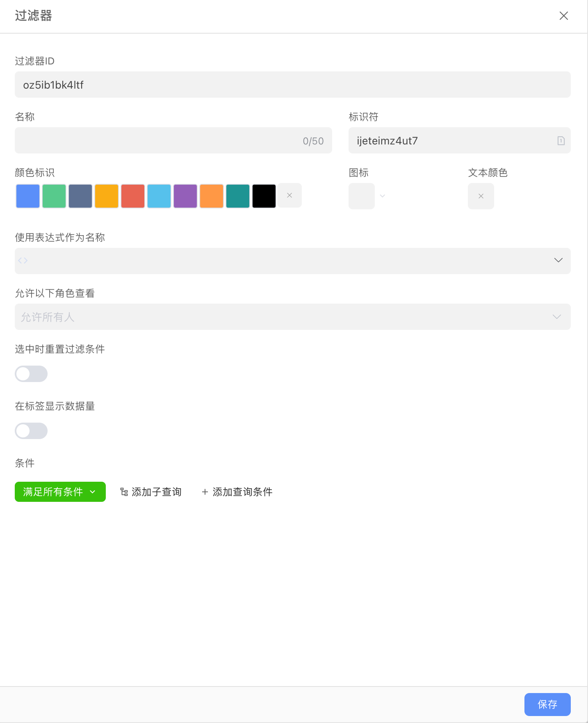Click the 添加子查询 tree icon
588x723 pixels.
point(124,492)
